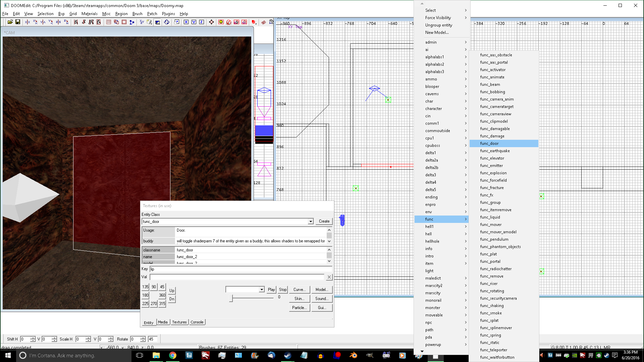
Task: Click the X-axis flip toolbar icon
Action: (x=28, y=22)
